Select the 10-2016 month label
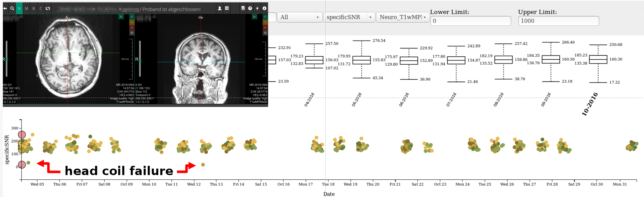Screen dimensions: 644x197 click(x=589, y=104)
